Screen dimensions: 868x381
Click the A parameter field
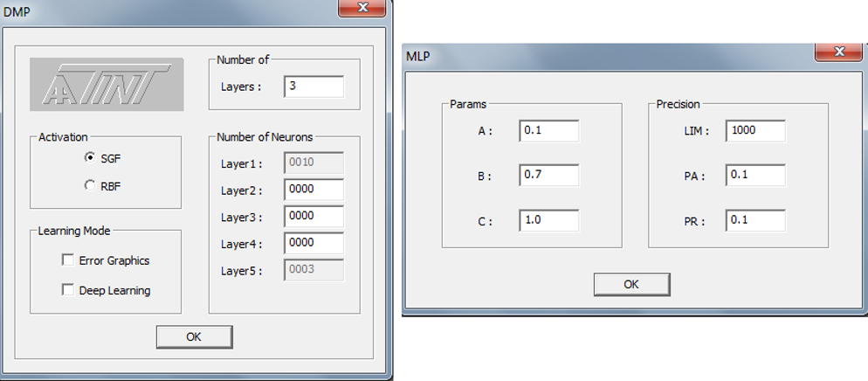(549, 131)
